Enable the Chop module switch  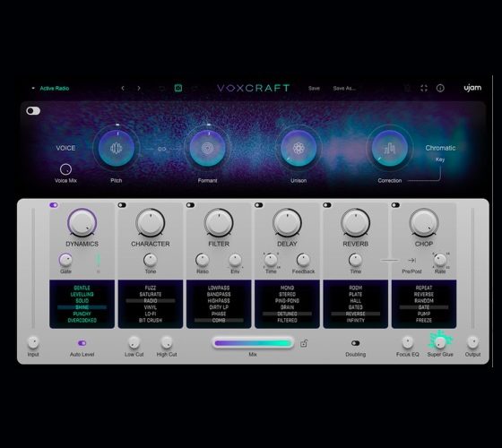point(395,205)
